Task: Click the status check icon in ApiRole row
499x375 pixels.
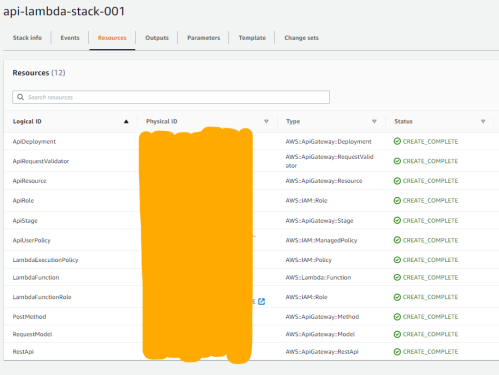Action: [397, 200]
